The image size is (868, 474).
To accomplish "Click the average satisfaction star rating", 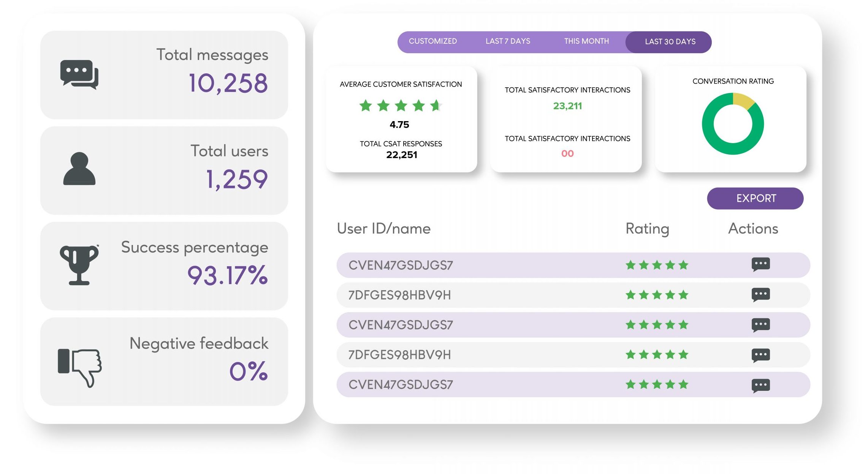I will (x=401, y=105).
